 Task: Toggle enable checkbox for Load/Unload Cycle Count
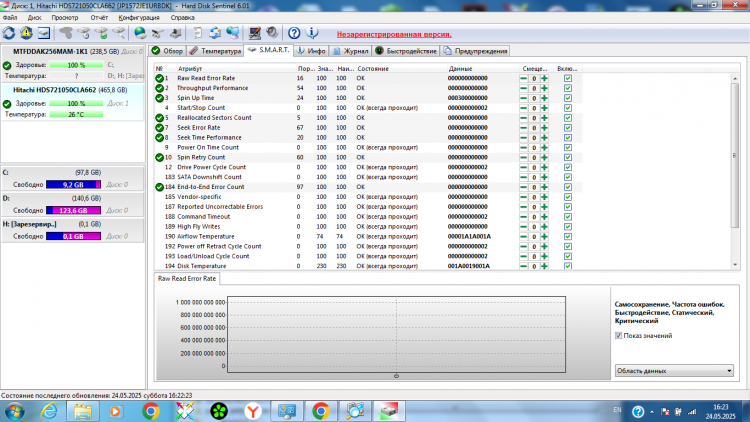[x=568, y=256]
